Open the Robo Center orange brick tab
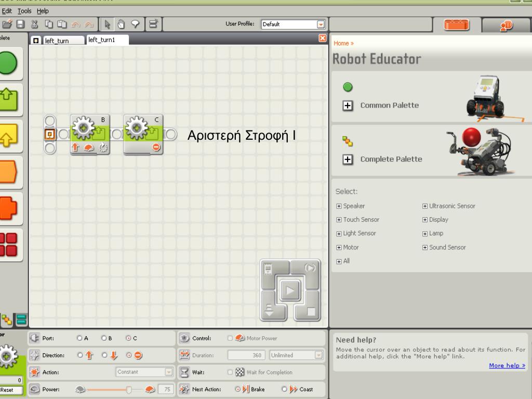The image size is (532, 399). pyautogui.click(x=456, y=24)
